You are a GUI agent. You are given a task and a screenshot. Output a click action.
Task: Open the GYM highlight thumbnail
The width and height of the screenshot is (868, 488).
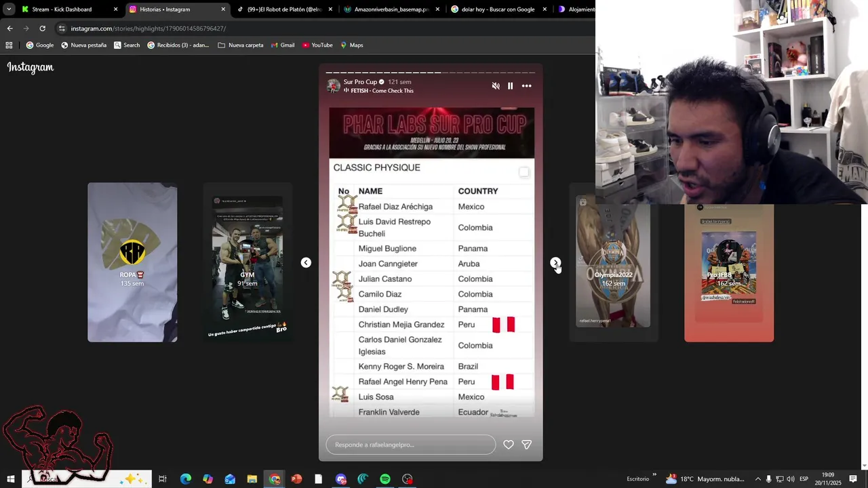248,262
